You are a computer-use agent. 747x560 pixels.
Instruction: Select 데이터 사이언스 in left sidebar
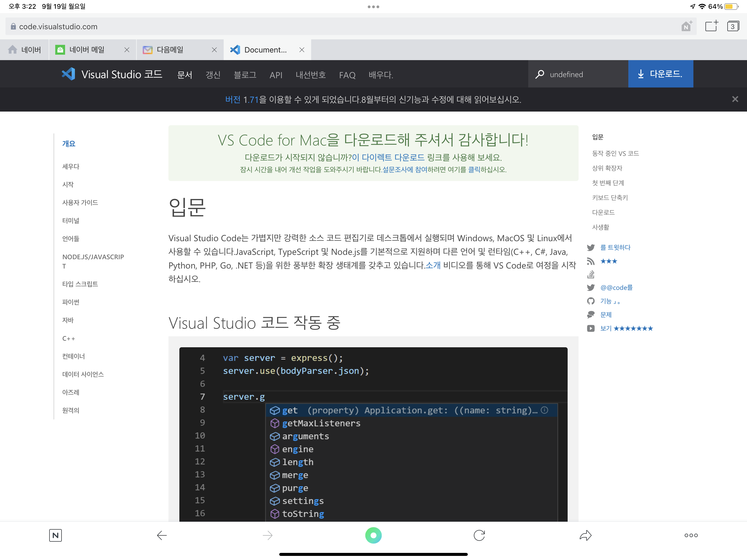click(83, 374)
